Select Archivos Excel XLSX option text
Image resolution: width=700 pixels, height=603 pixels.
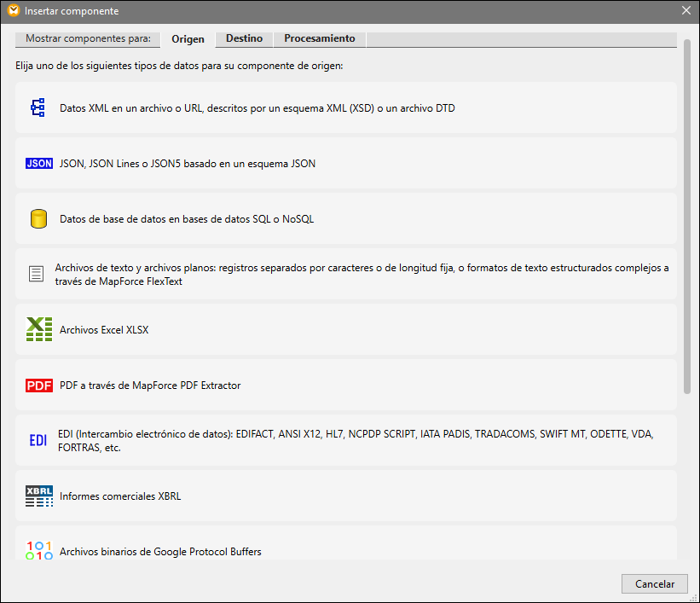pyautogui.click(x=104, y=330)
